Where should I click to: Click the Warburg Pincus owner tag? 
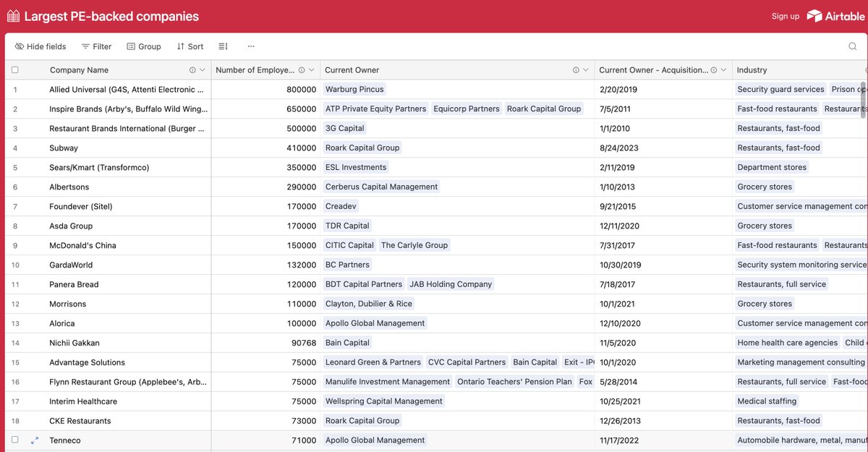[354, 90]
